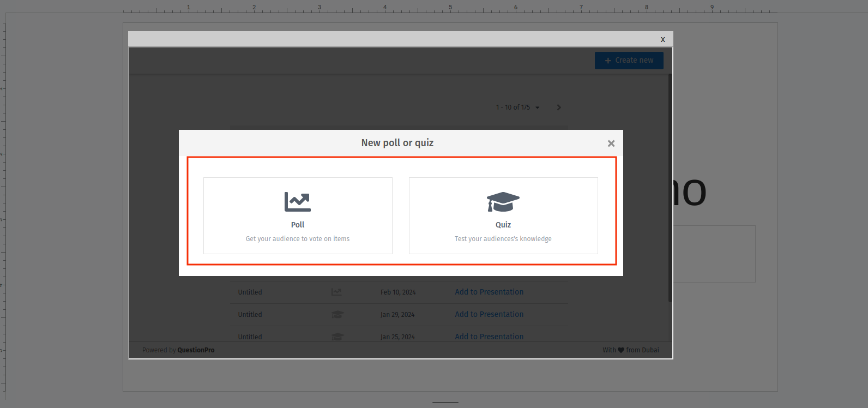Viewport: 868px width, 408px height.
Task: Choose the Poll card title
Action: (x=298, y=225)
